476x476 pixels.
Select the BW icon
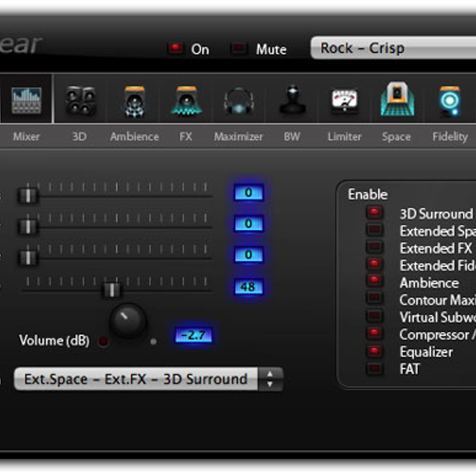point(292,100)
